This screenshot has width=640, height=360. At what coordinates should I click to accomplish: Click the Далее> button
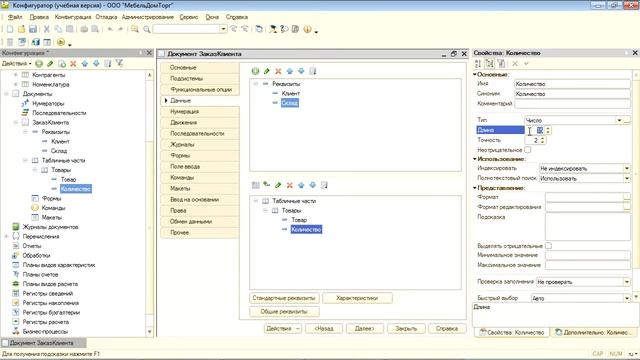[365, 328]
